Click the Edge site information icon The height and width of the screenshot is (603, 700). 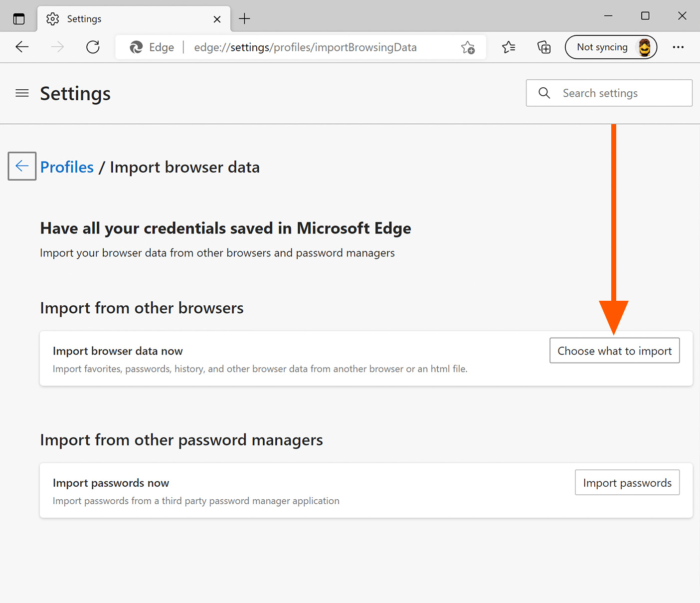(136, 47)
